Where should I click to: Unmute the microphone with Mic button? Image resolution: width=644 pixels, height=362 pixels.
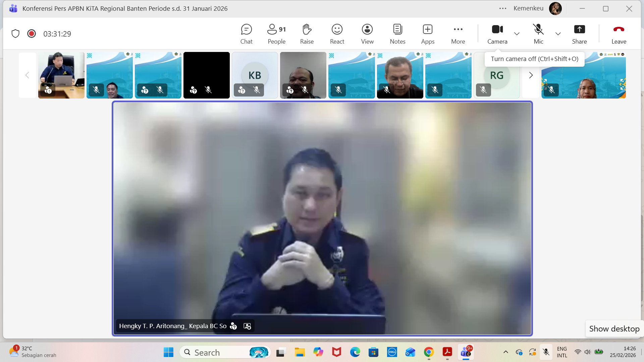538,34
